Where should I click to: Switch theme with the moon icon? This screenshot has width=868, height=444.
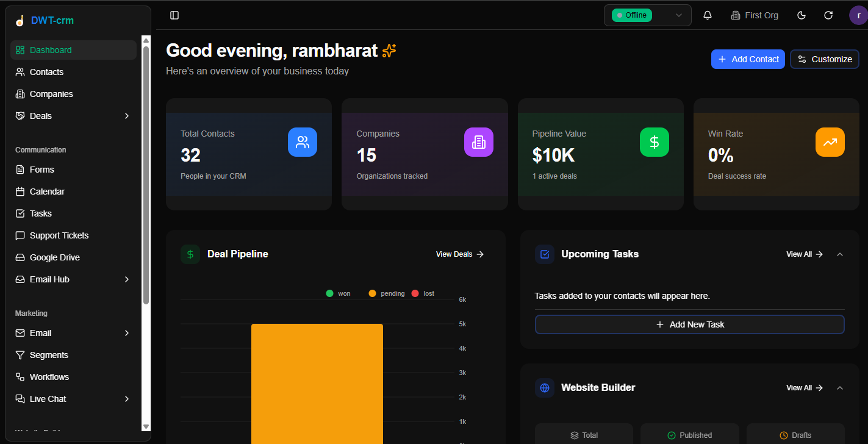802,15
